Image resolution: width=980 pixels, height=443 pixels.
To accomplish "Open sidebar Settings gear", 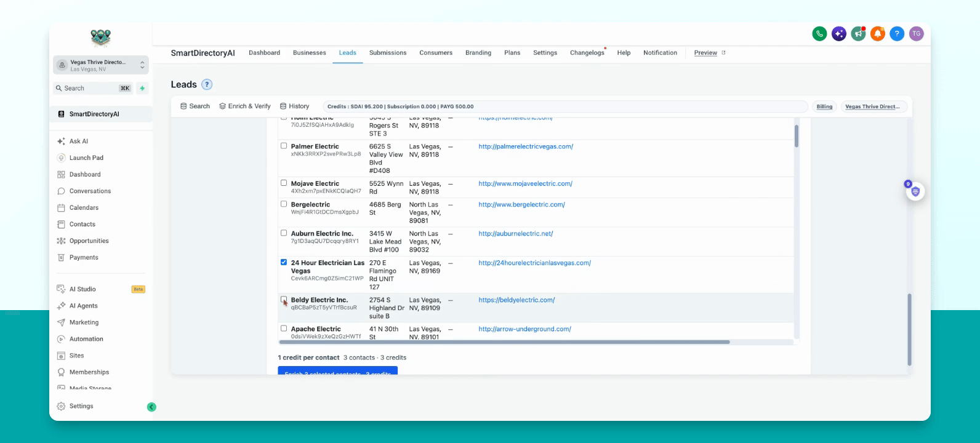I will click(75, 406).
